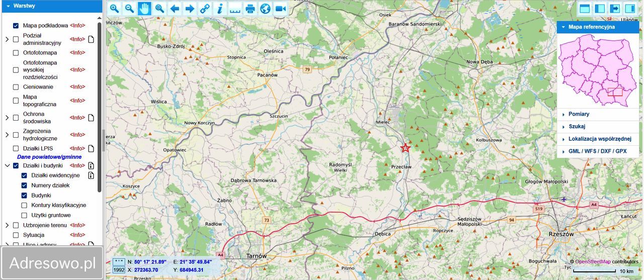This screenshot has height=280, width=644.
Task: Expand the Ochrona środowiska tree node
Action: click(x=7, y=118)
